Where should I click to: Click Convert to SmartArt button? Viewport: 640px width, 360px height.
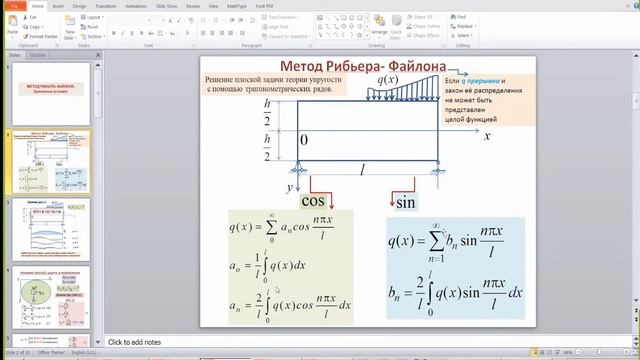point(285,36)
